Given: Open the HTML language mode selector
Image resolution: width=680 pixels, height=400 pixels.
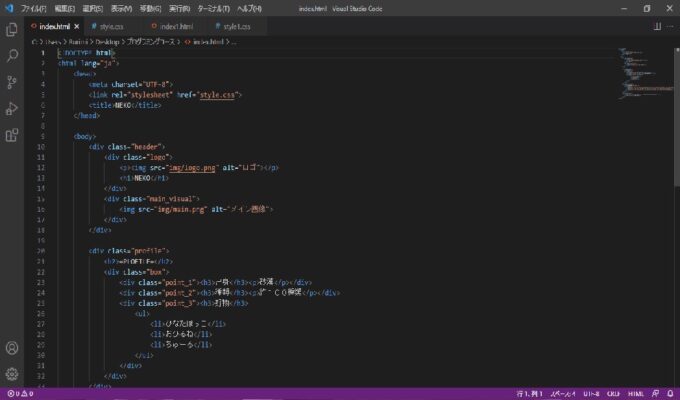Looking at the screenshot, I should [633, 394].
